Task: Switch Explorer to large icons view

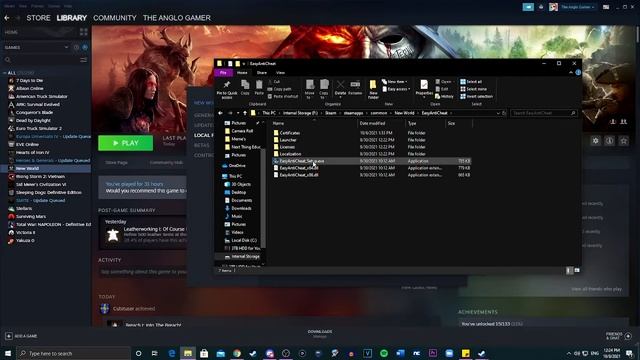Action: click(x=577, y=270)
